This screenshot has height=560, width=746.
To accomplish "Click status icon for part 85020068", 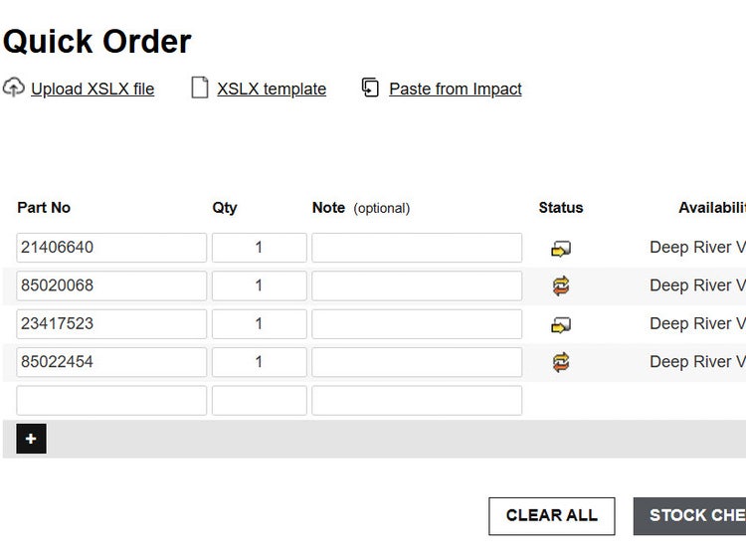I will pyautogui.click(x=561, y=286).
